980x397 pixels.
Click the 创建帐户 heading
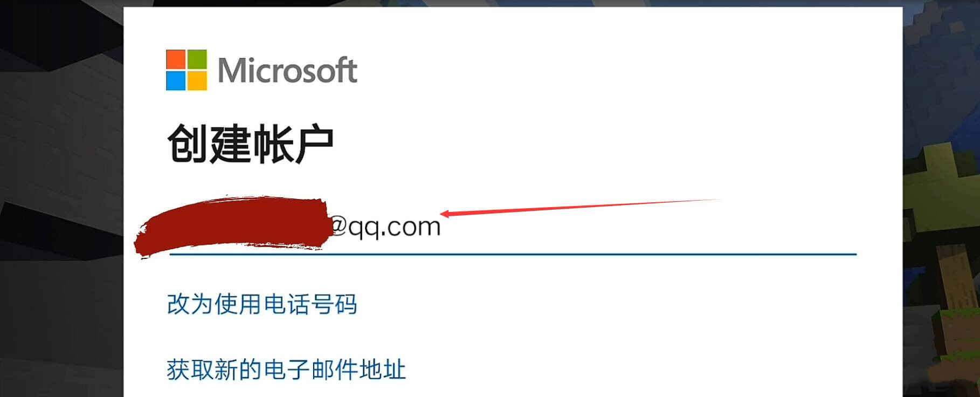click(x=251, y=144)
